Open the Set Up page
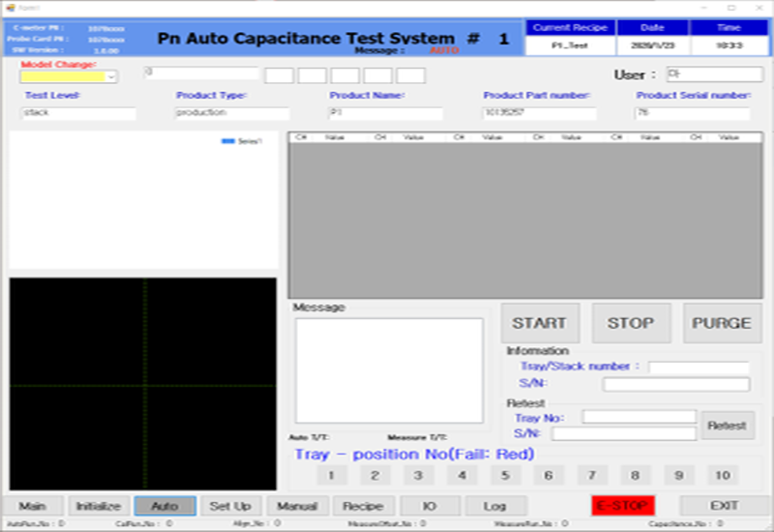This screenshot has height=532, width=774. pos(230,506)
